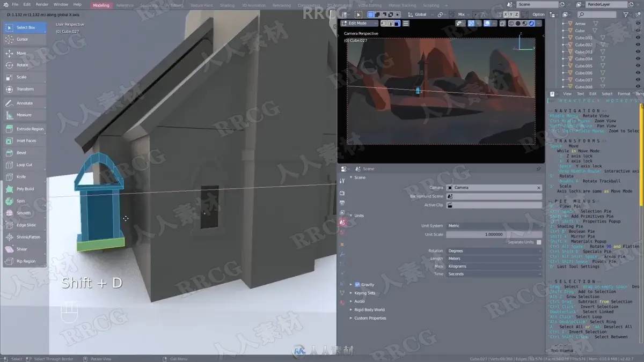Enable the Separate Units checkbox
The width and height of the screenshot is (644, 362).
(539, 242)
